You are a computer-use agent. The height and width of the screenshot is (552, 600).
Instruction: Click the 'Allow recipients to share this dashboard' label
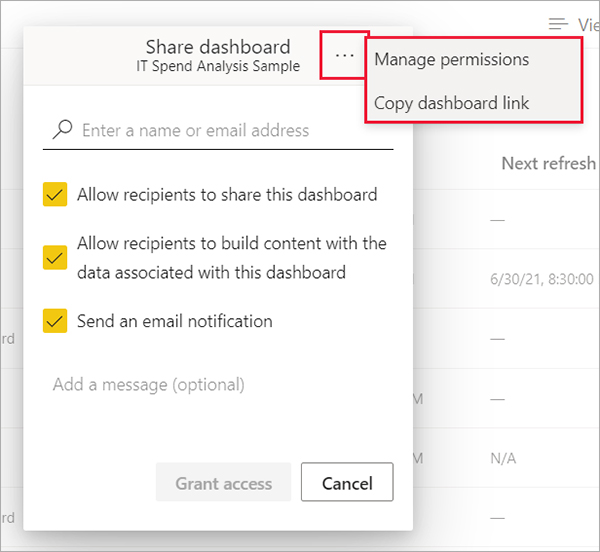click(227, 194)
